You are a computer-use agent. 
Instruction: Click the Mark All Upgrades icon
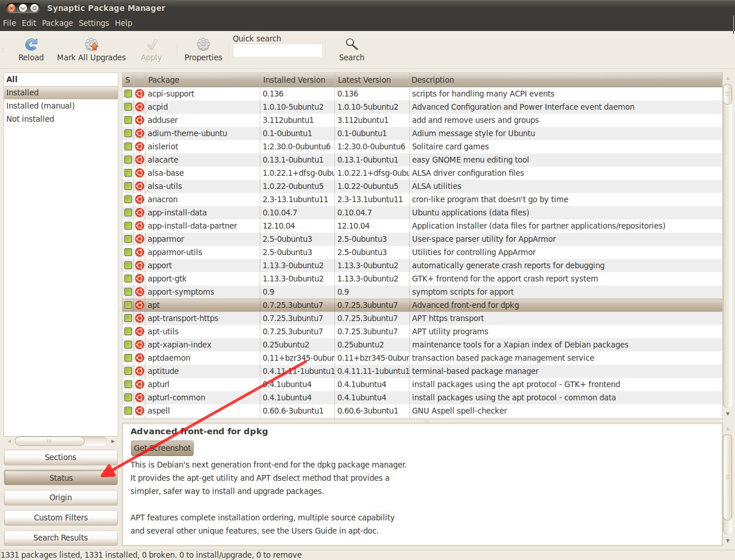[x=91, y=44]
